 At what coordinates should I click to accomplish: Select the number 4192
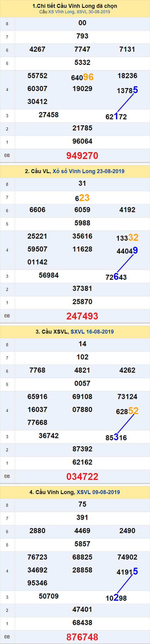point(127,210)
